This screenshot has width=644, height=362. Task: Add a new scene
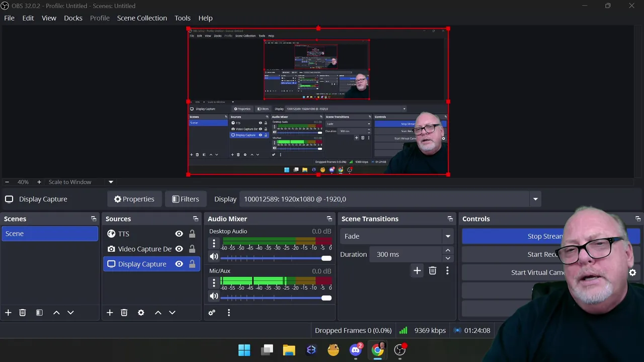(x=8, y=313)
